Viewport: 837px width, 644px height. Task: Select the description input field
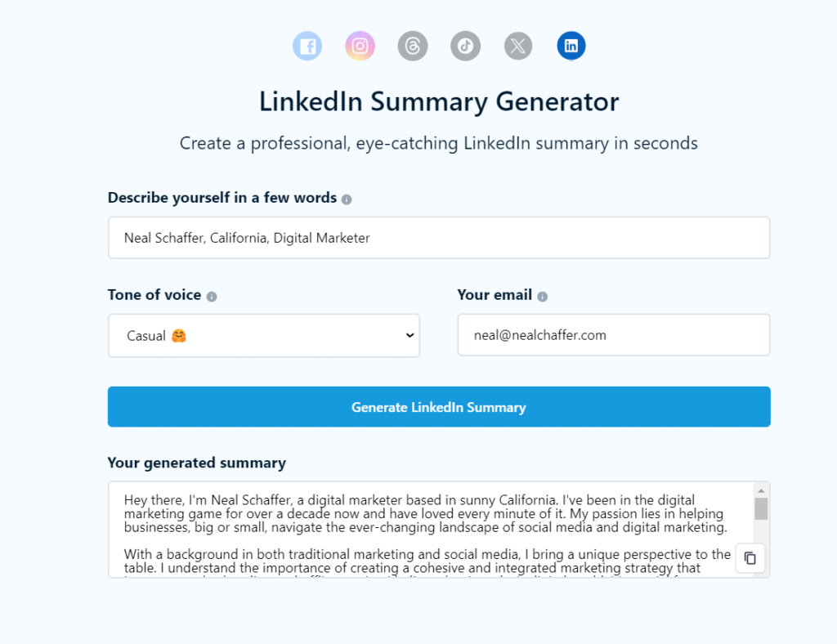tap(439, 237)
